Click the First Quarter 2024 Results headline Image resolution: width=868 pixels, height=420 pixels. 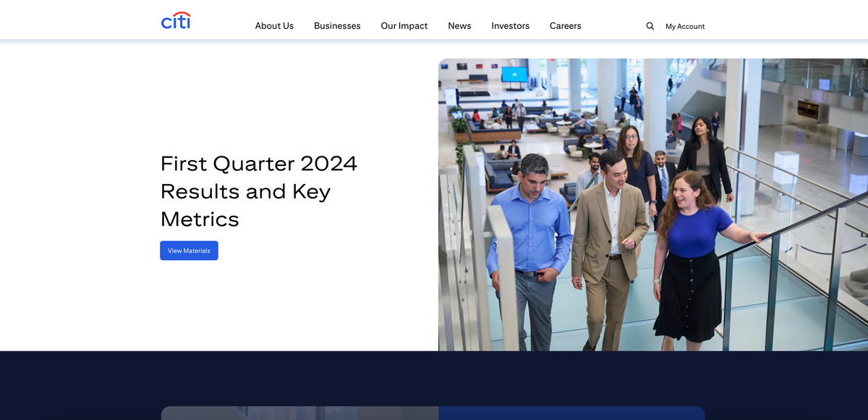click(x=259, y=191)
